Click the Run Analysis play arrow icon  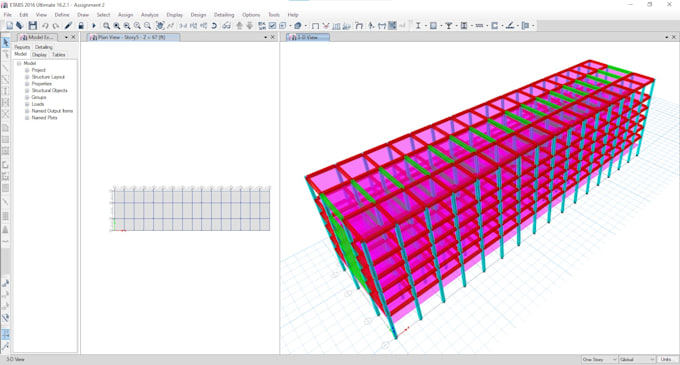94,26
